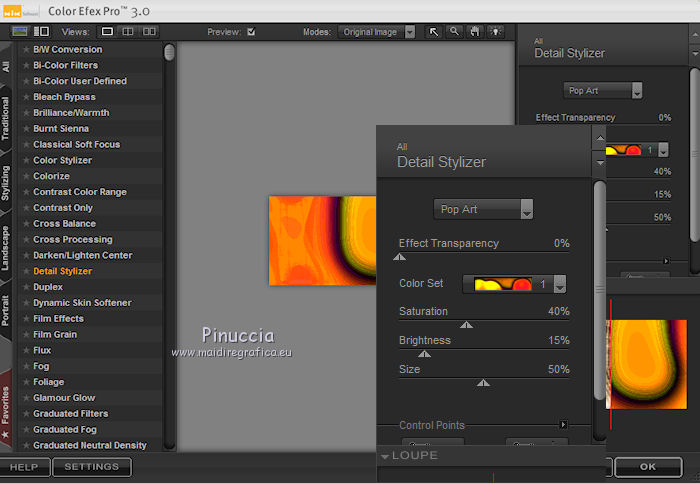Select the Brilliance/Warmth filter

point(71,113)
